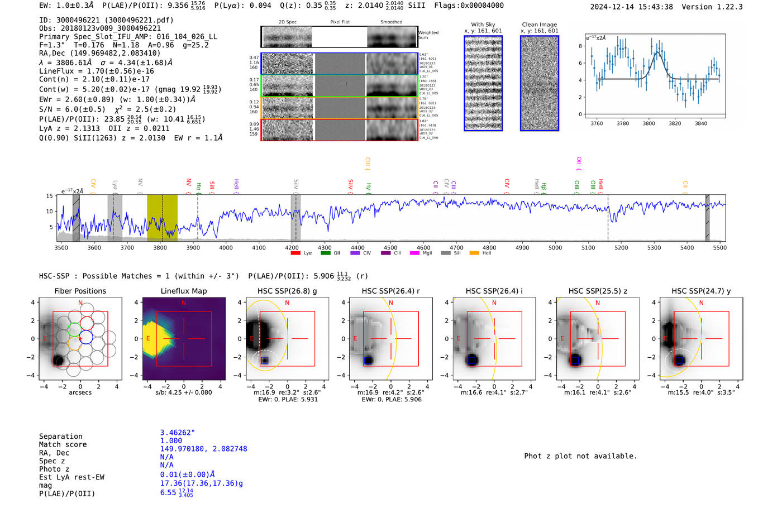The height and width of the screenshot is (532, 782).
Task: Click the Smoothed column heading
Action: click(x=392, y=22)
